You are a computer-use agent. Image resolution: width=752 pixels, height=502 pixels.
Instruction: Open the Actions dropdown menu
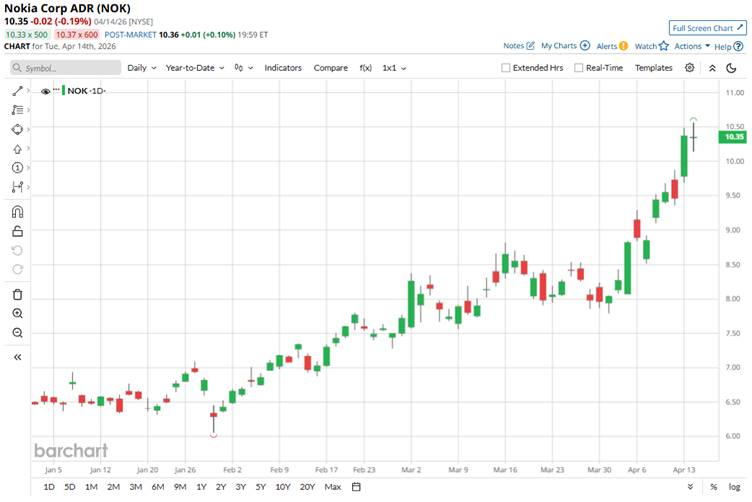click(x=691, y=46)
